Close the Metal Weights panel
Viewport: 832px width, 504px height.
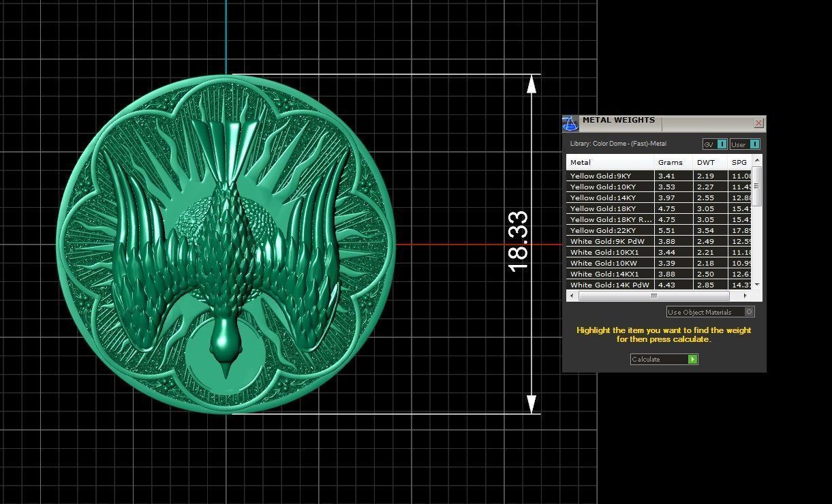758,123
